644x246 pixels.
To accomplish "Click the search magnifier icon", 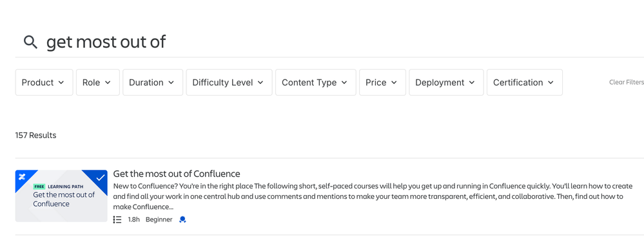I will 30,42.
